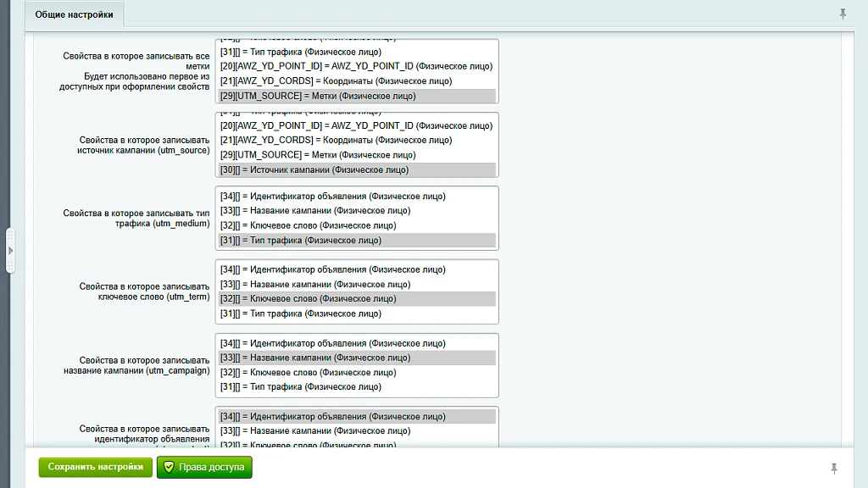Select [32] Ключевое слово in utm_campaign list

click(x=357, y=373)
